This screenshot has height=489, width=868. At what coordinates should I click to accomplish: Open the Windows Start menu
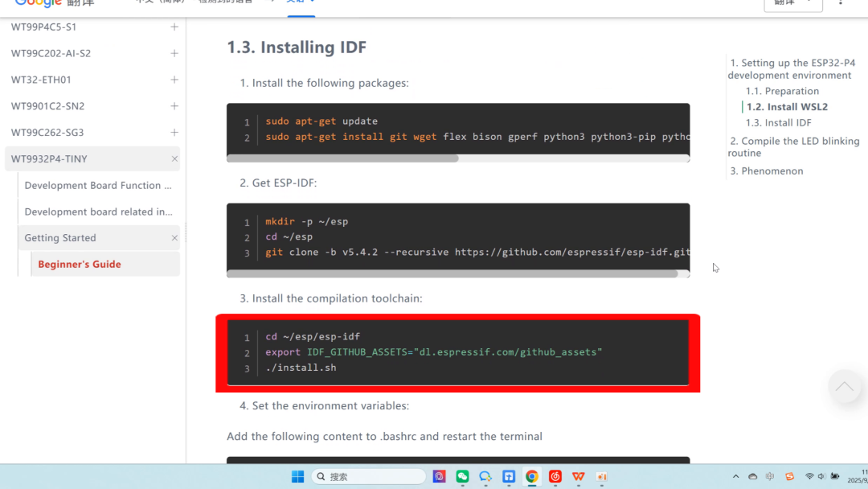click(x=298, y=477)
